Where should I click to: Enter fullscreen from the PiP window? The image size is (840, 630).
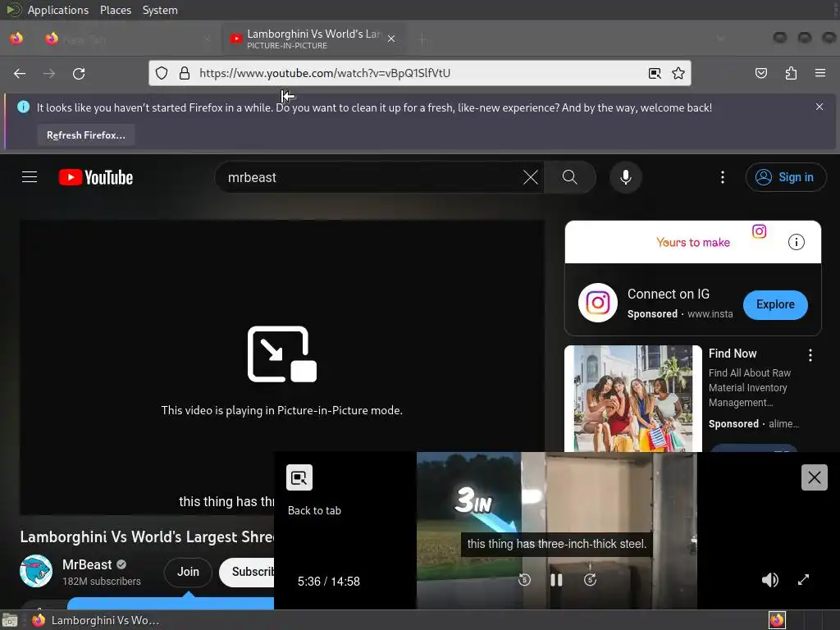[x=803, y=580]
